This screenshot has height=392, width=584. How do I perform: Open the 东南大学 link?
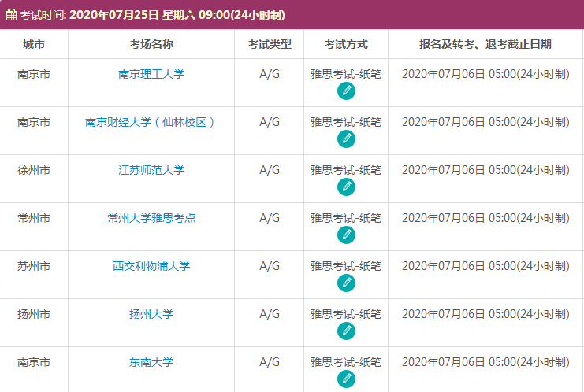pyautogui.click(x=151, y=362)
